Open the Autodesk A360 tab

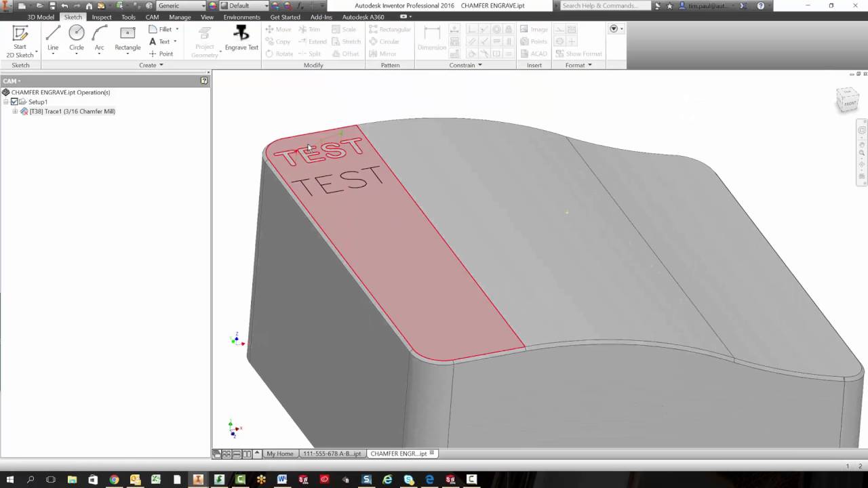(x=363, y=17)
